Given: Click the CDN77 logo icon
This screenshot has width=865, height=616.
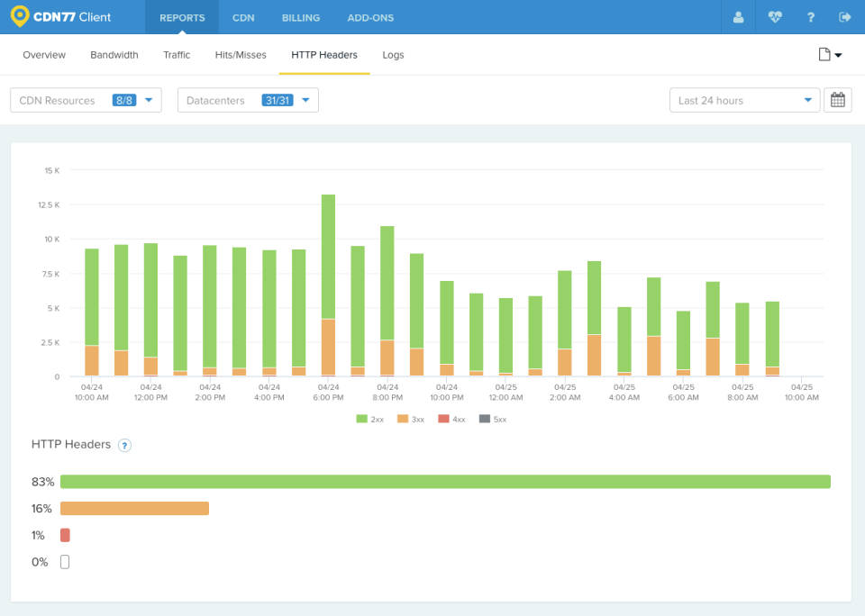Looking at the screenshot, I should [x=20, y=17].
